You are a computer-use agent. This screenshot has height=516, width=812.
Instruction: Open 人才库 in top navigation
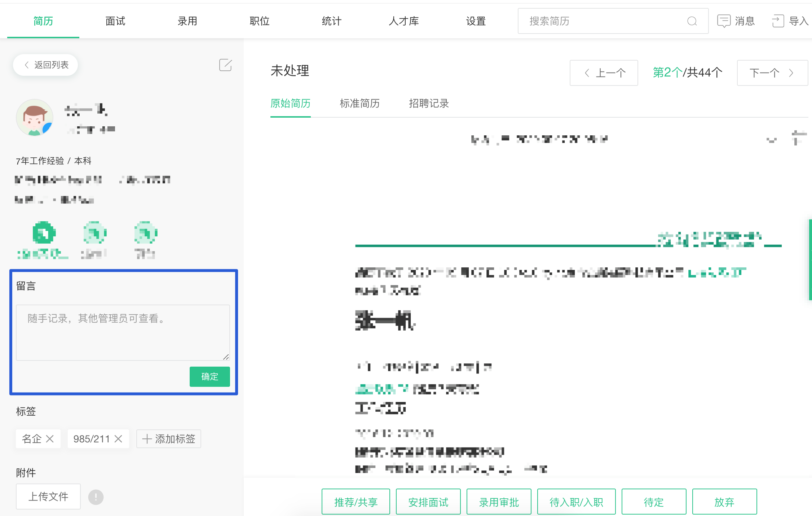pos(403,21)
